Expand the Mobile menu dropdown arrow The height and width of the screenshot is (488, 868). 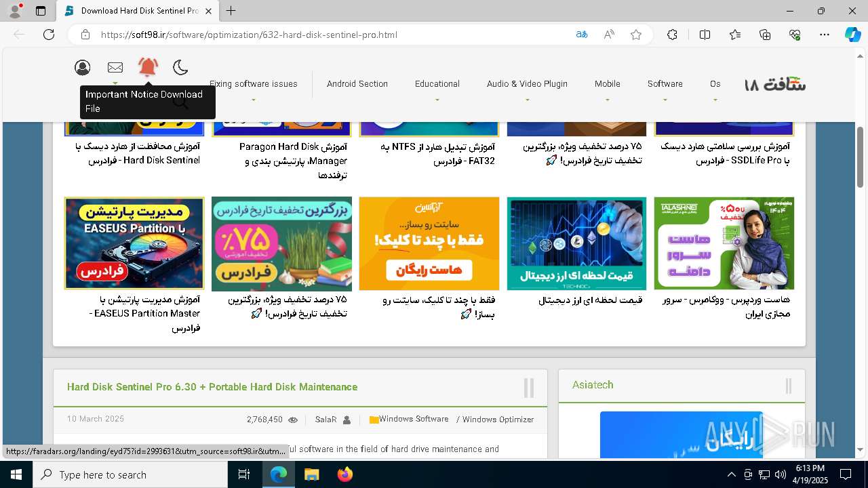(x=608, y=100)
